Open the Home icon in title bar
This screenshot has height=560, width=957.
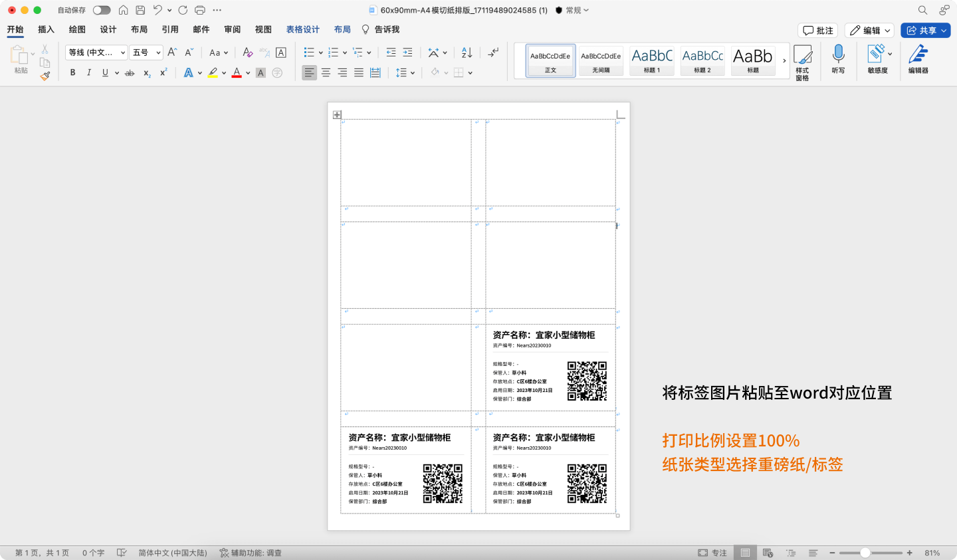point(123,10)
